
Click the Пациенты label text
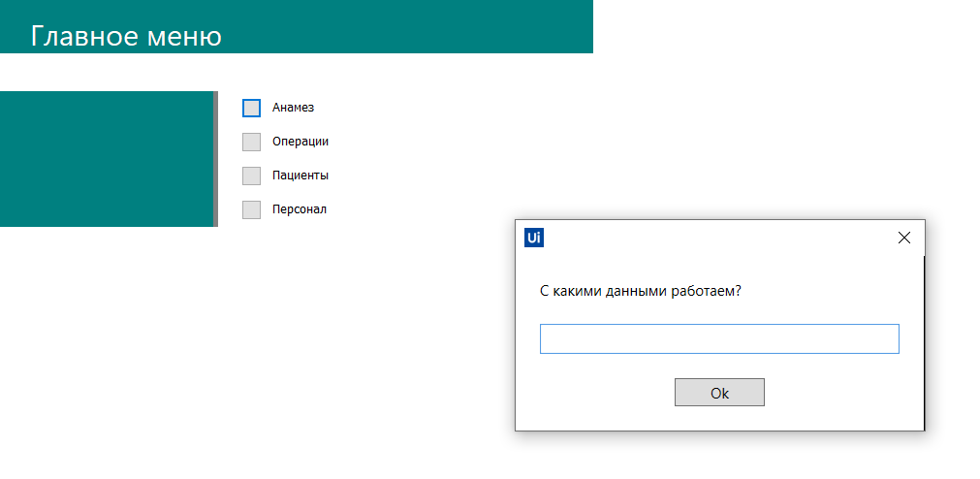click(x=300, y=176)
